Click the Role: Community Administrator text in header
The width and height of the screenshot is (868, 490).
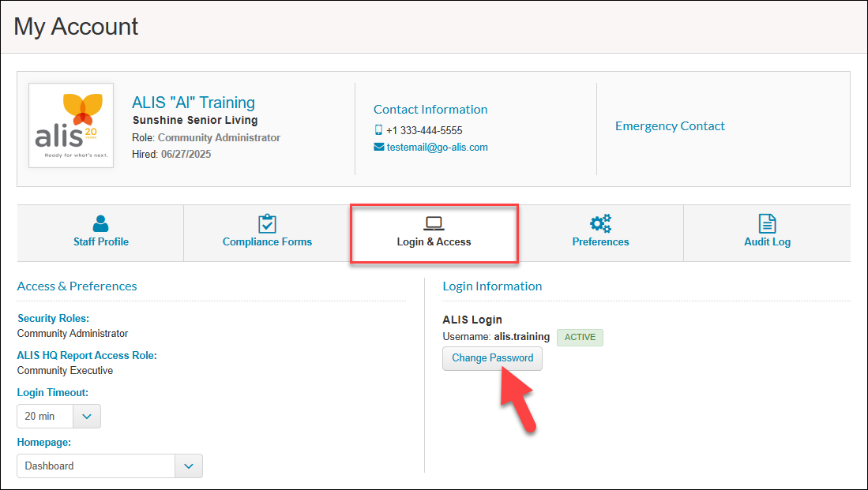point(206,138)
